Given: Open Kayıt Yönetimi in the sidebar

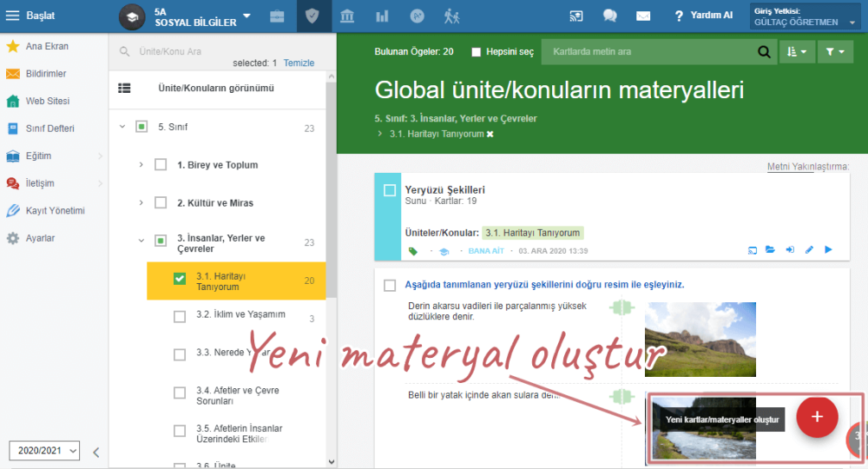Looking at the screenshot, I should (x=56, y=210).
